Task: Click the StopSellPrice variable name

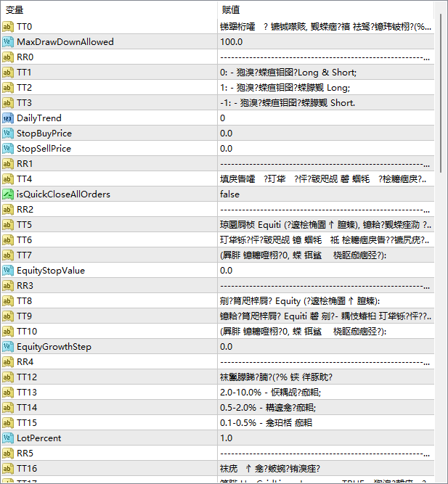Action: [x=44, y=149]
